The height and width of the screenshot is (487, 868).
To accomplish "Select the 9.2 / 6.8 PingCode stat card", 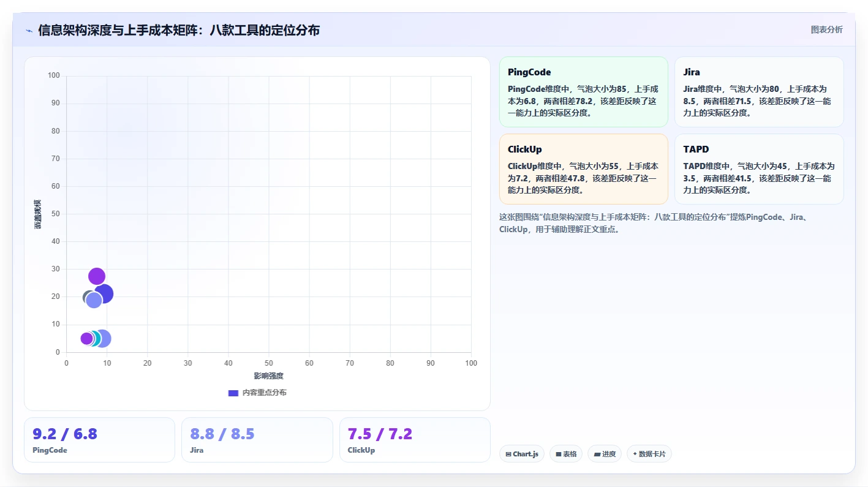I will 100,440.
